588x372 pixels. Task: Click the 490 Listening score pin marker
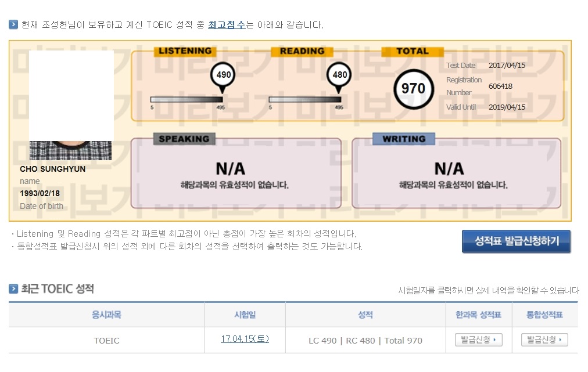coord(223,77)
